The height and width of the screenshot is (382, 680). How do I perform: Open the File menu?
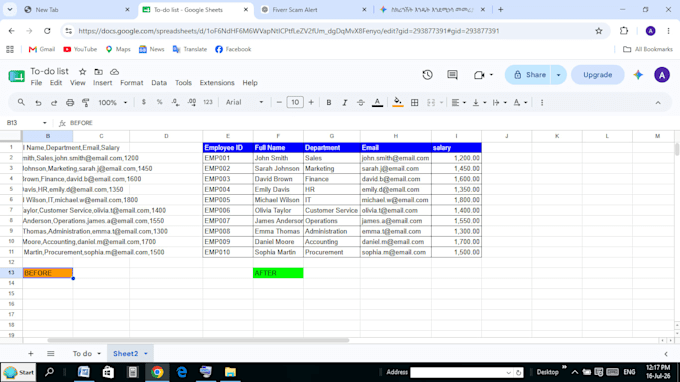pos(36,83)
